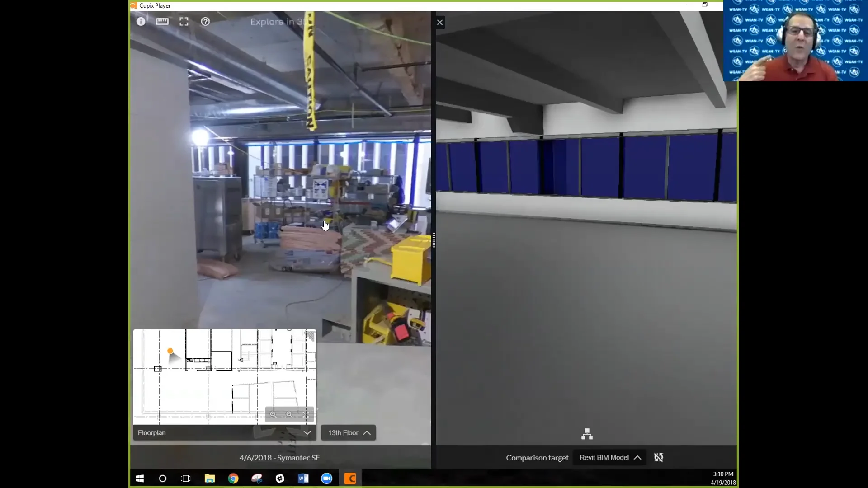
Task: Zoom out on the floorplan minimap
Action: (x=289, y=414)
